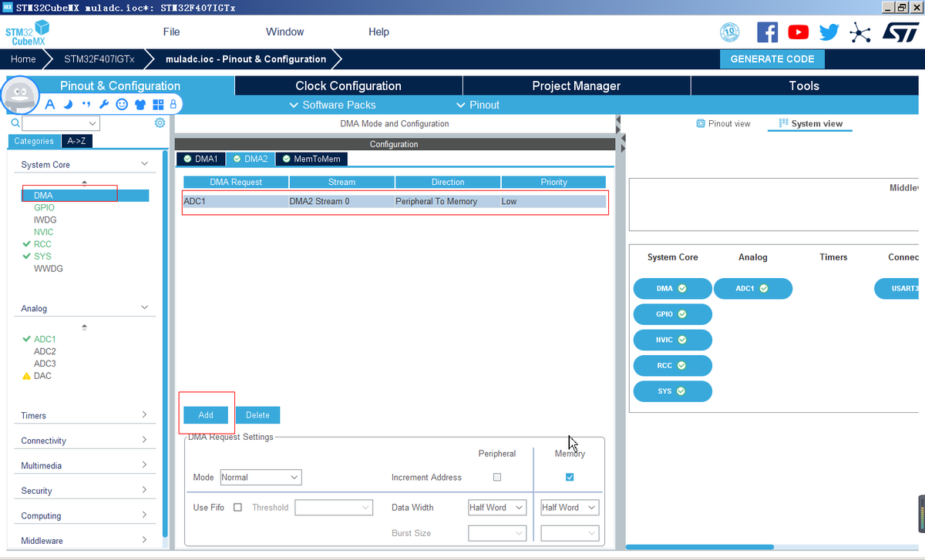The height and width of the screenshot is (560, 925).
Task: Expand the Software Packs dropdown
Action: tap(332, 105)
